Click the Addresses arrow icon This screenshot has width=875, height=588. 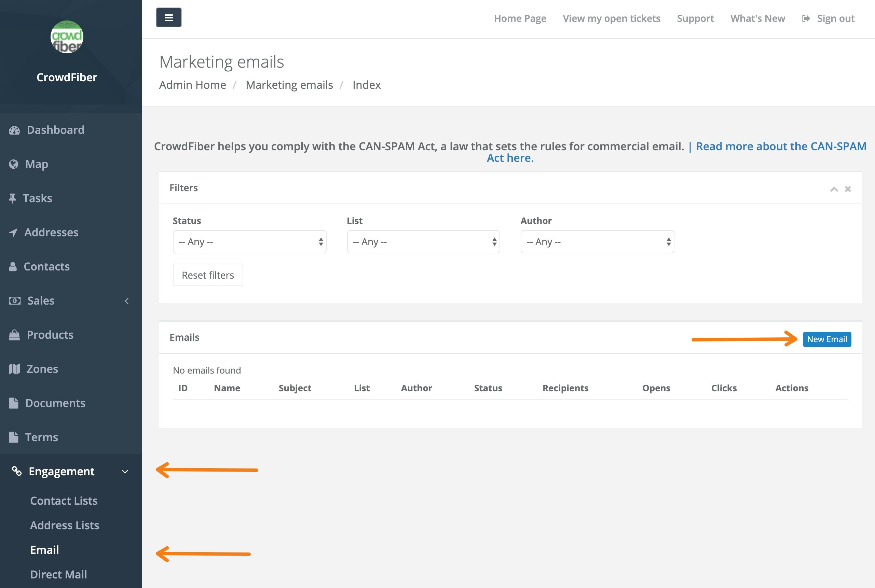pyautogui.click(x=14, y=232)
